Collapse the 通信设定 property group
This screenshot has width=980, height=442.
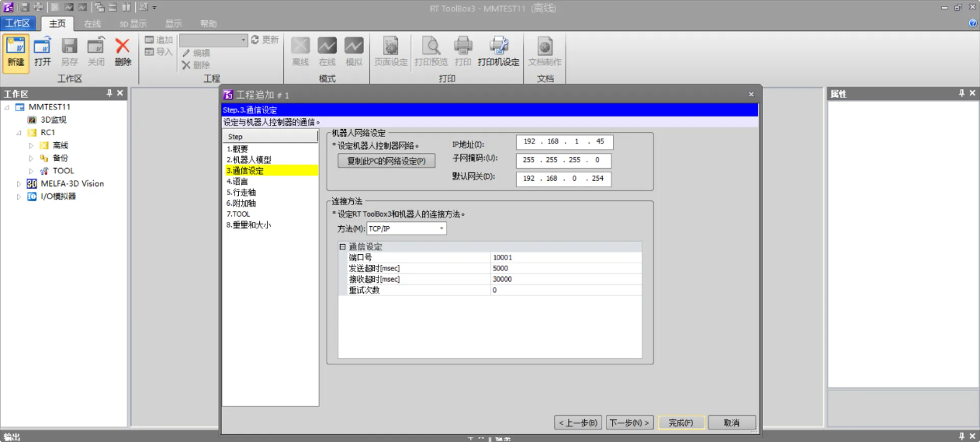tap(342, 246)
